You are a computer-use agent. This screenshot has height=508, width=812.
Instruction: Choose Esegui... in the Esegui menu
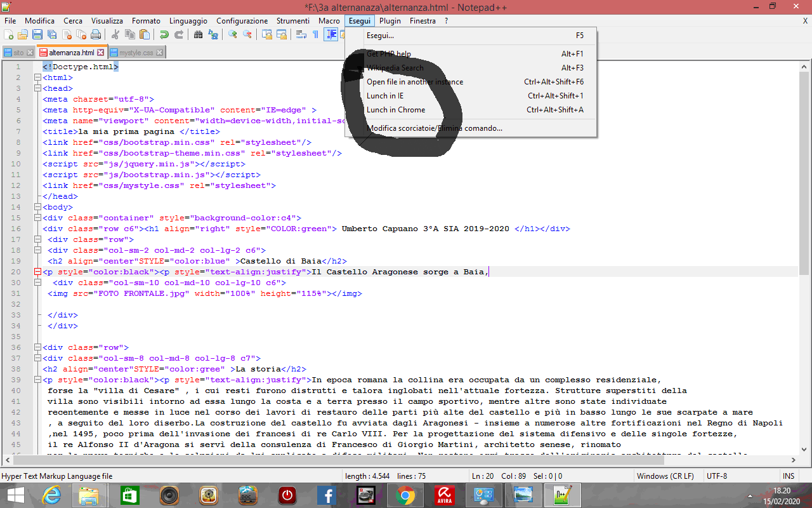[471, 36]
